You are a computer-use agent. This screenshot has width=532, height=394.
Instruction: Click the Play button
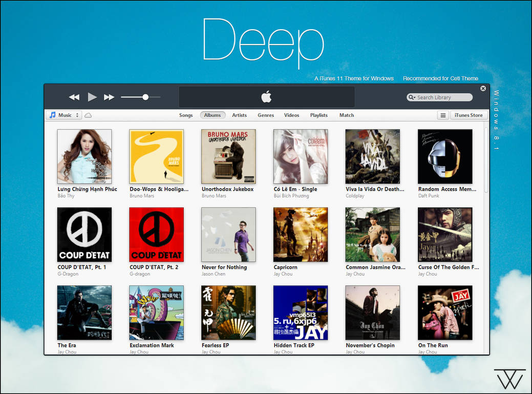tap(93, 97)
